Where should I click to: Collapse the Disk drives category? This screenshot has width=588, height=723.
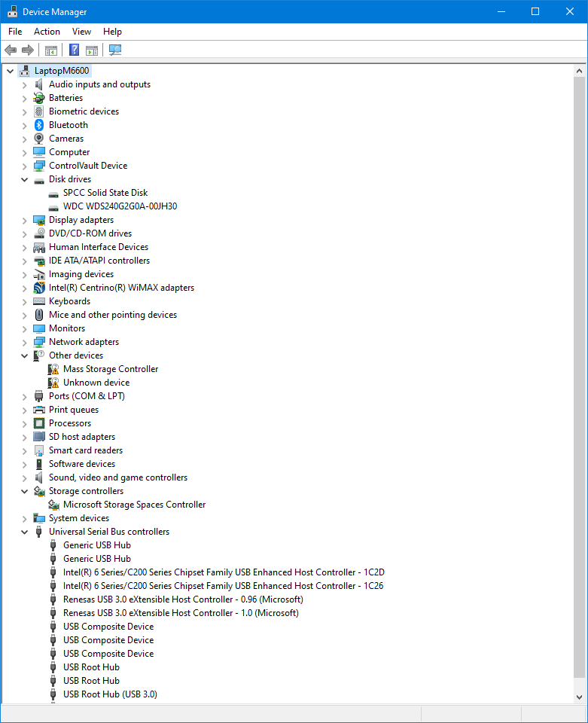coord(24,179)
